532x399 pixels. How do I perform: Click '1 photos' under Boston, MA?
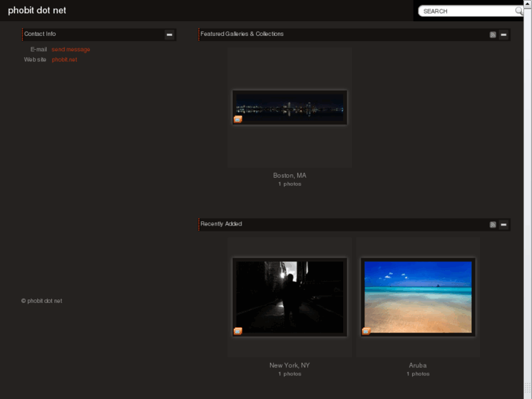tap(290, 184)
